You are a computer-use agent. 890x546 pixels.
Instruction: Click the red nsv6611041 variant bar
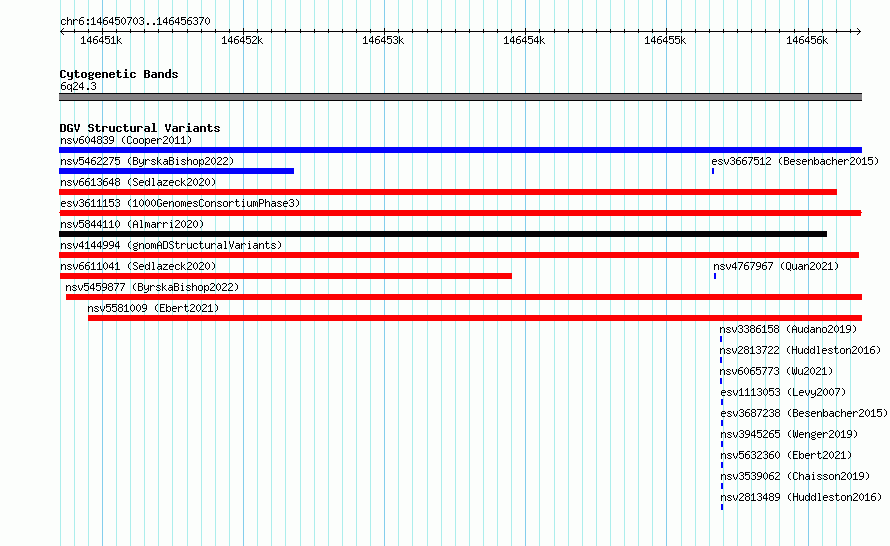[x=286, y=276]
